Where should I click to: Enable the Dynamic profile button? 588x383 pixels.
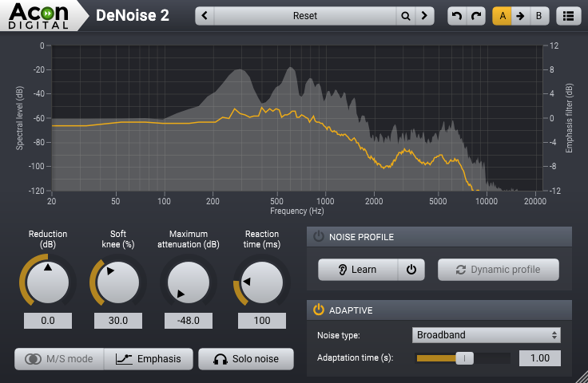coord(499,270)
